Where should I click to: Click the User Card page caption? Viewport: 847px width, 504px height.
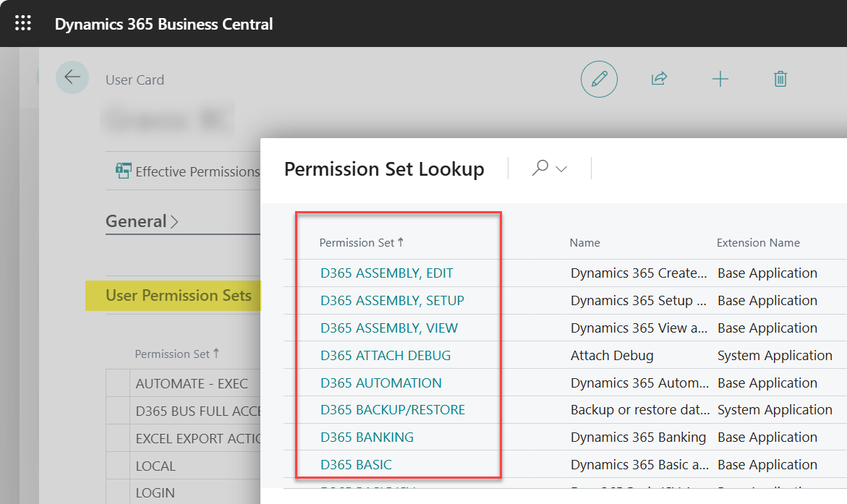click(x=135, y=80)
